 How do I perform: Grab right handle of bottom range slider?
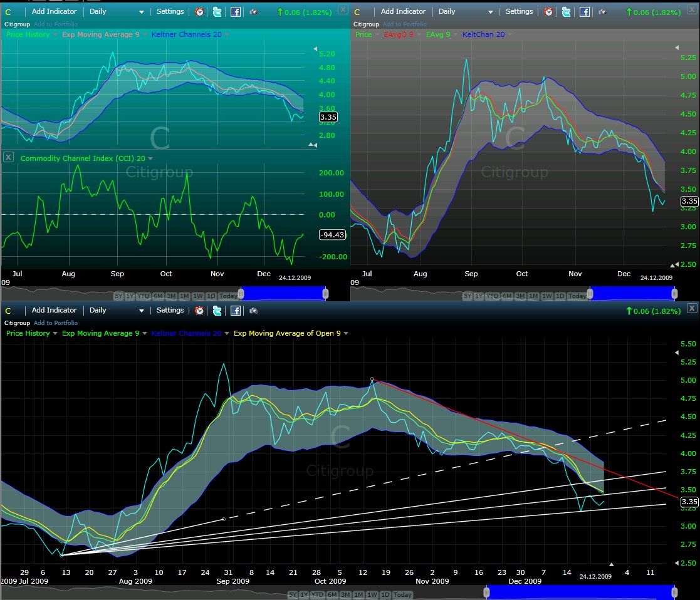coord(674,592)
